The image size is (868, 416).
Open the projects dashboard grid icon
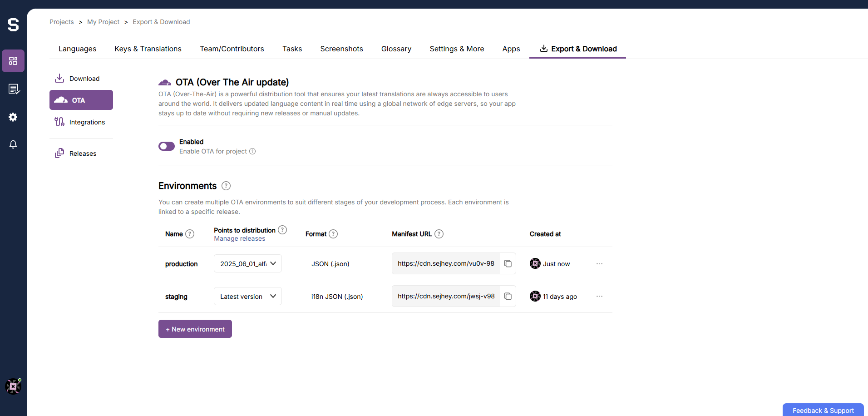[13, 61]
